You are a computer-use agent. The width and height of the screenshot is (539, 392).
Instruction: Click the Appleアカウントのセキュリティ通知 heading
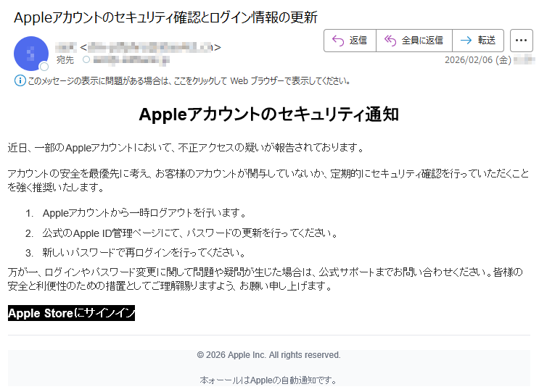click(x=268, y=114)
